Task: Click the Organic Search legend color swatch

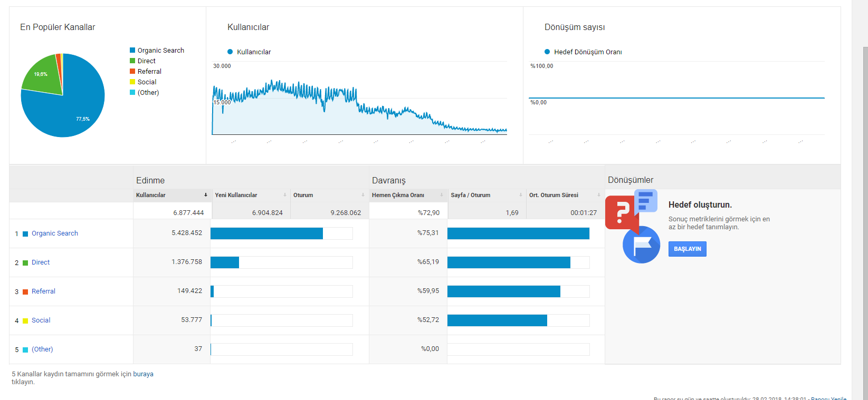Action: [x=132, y=50]
